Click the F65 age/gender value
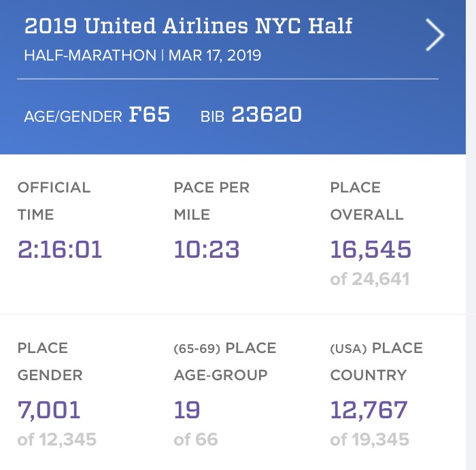This screenshot has width=476, height=470. pyautogui.click(x=150, y=115)
